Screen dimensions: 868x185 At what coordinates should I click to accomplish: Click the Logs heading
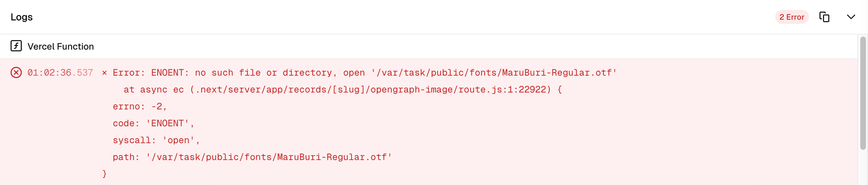point(21,17)
